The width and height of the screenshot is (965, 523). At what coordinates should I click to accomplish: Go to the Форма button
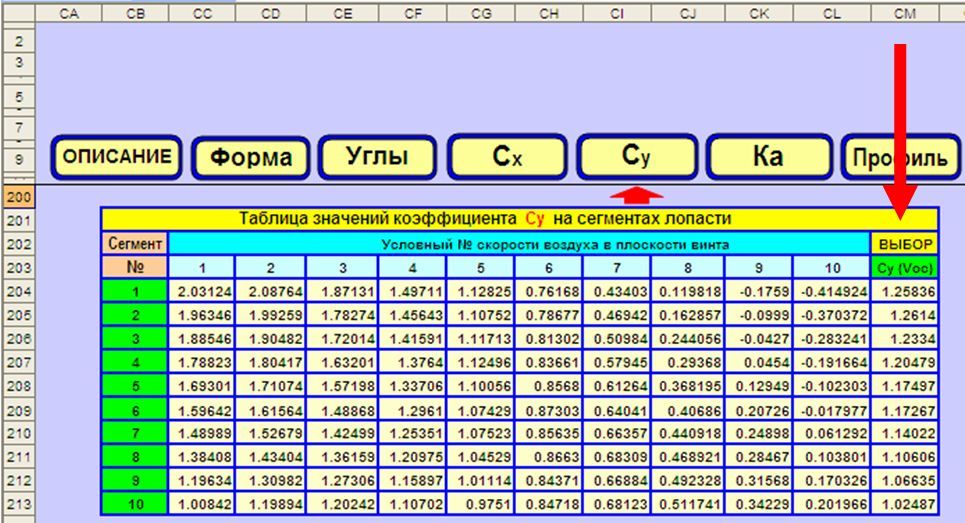pos(250,158)
